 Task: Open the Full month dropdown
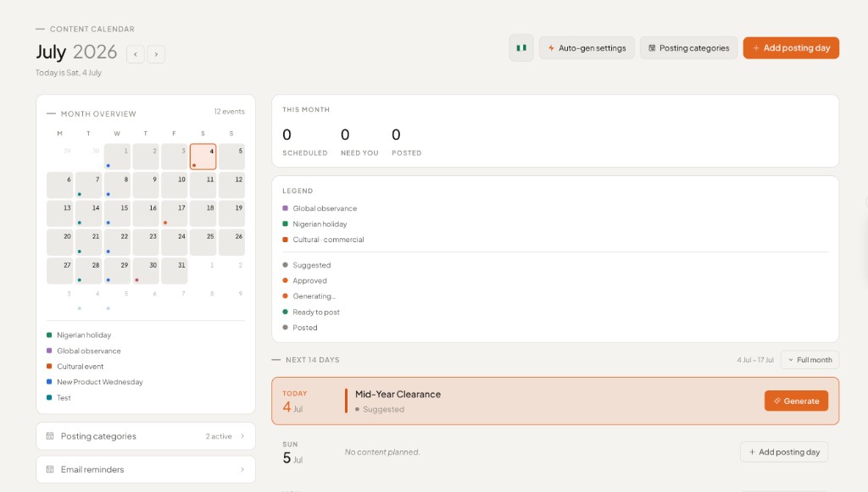click(810, 360)
